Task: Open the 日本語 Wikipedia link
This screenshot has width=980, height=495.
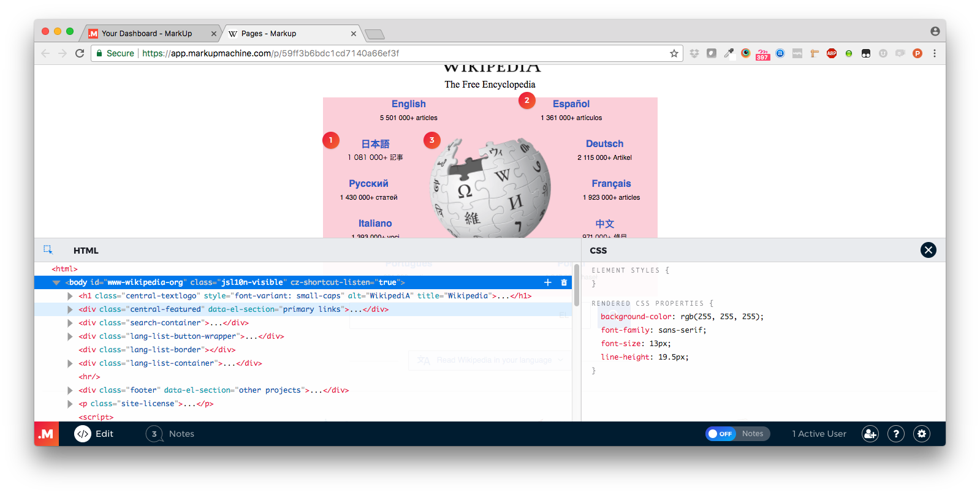Action: point(375,144)
